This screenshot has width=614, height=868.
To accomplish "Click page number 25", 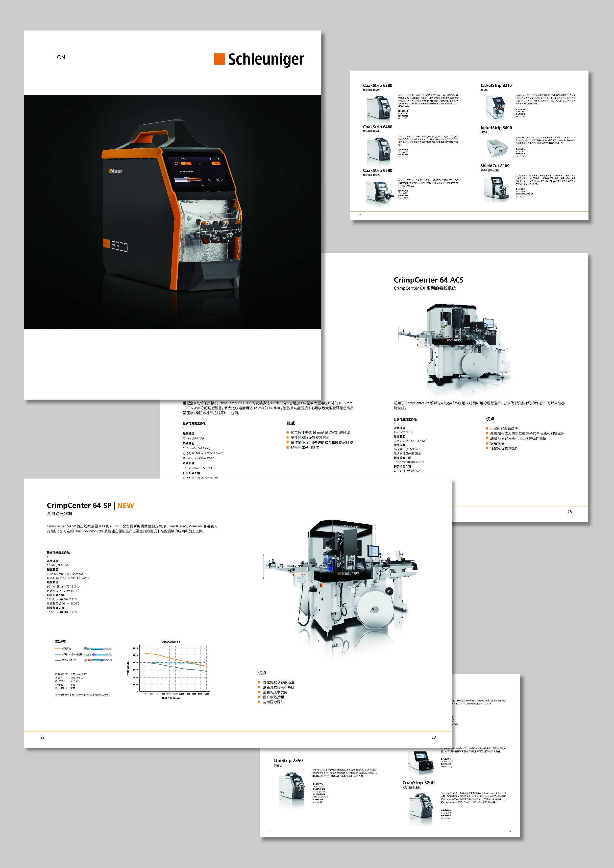I will [569, 511].
